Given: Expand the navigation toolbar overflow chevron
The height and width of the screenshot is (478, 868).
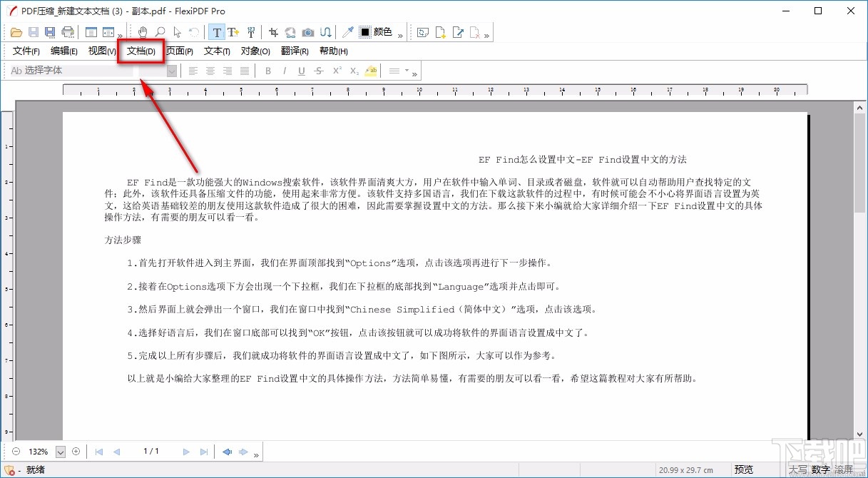Looking at the screenshot, I should pos(256,454).
